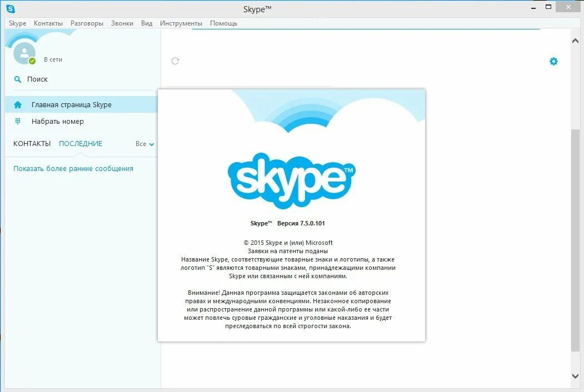Viewport: 584px width, 392px height.
Task: Click the Skype logo in about dialog
Action: 292,181
